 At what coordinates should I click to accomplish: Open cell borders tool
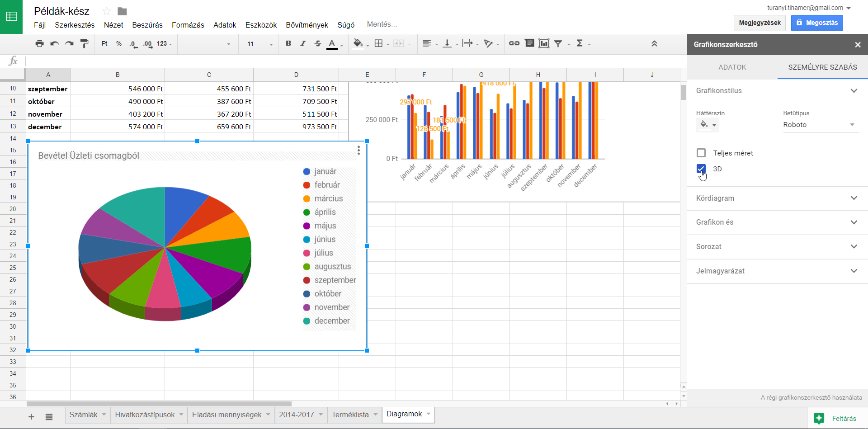pyautogui.click(x=379, y=43)
